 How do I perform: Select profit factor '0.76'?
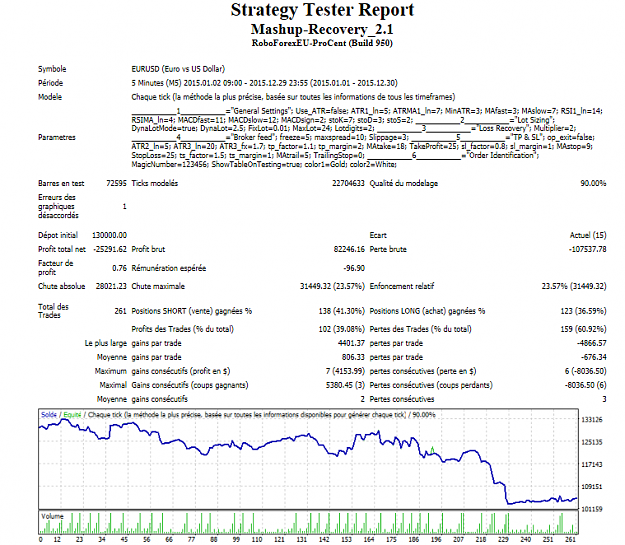(x=119, y=268)
